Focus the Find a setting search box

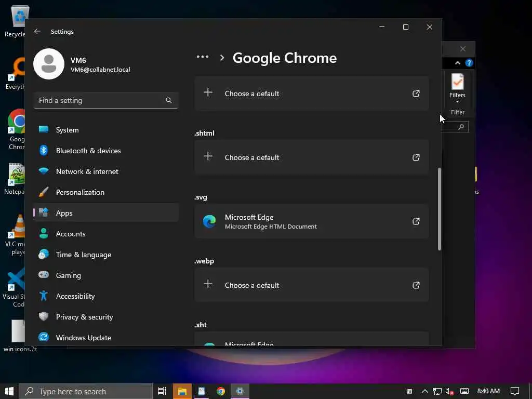pos(106,100)
